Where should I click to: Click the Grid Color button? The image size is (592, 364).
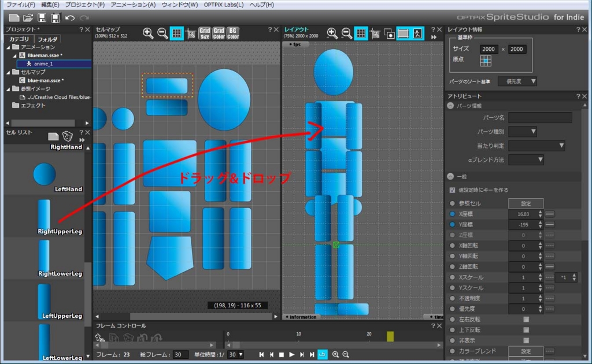[219, 33]
